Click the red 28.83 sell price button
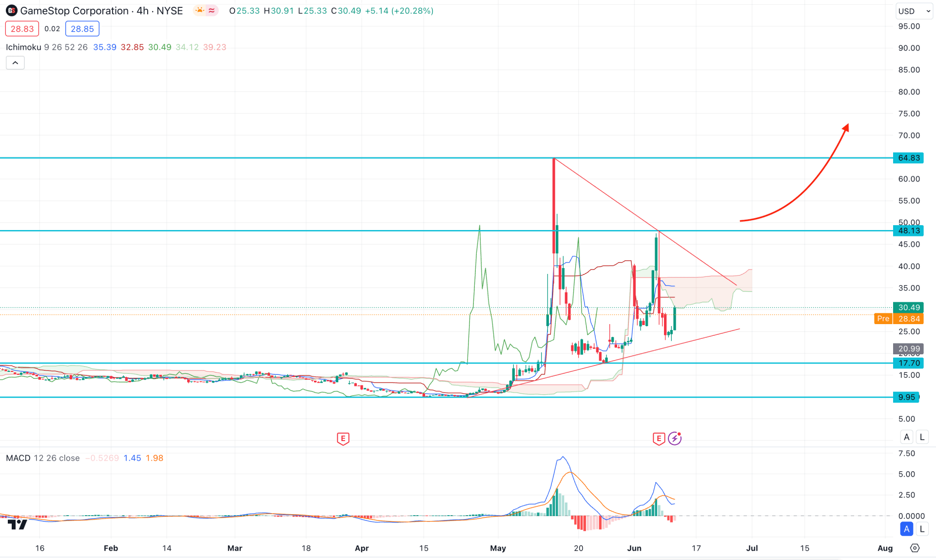 [x=22, y=29]
